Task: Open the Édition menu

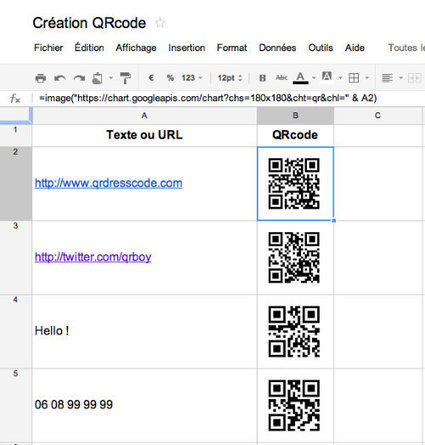Action: pos(89,48)
